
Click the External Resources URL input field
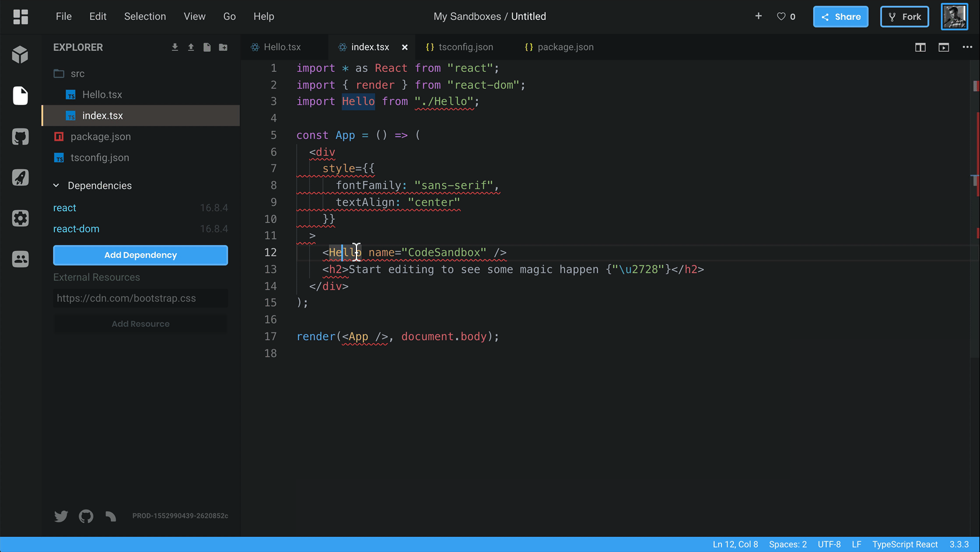(x=140, y=298)
